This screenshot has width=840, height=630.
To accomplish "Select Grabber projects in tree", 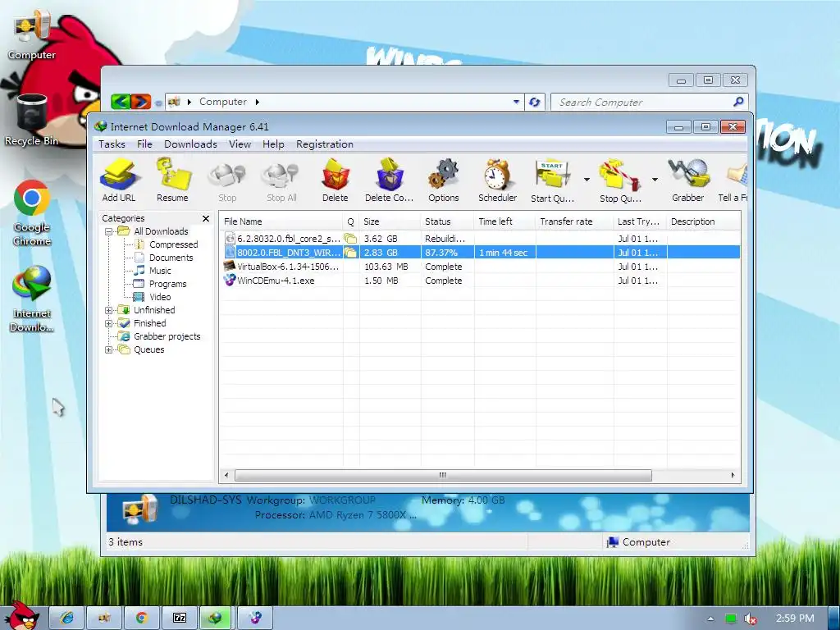I will coord(167,336).
